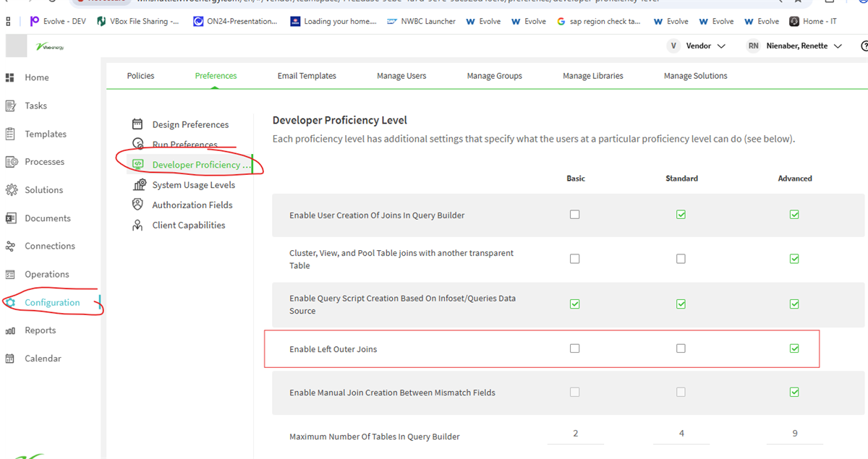The image size is (868, 459).
Task: Switch to the Email Templates tab
Action: (307, 76)
